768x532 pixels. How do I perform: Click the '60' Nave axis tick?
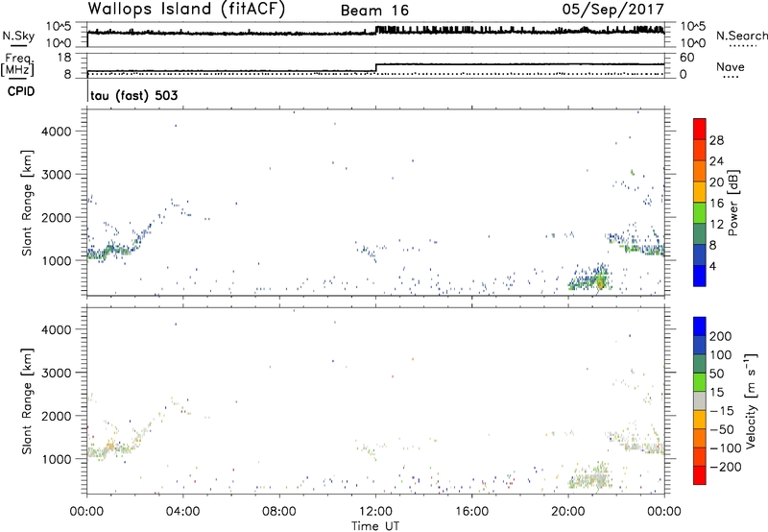[x=686, y=58]
